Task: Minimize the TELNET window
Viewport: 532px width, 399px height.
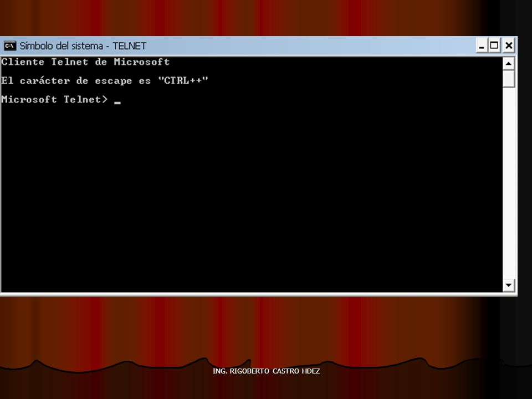Action: 481,45
